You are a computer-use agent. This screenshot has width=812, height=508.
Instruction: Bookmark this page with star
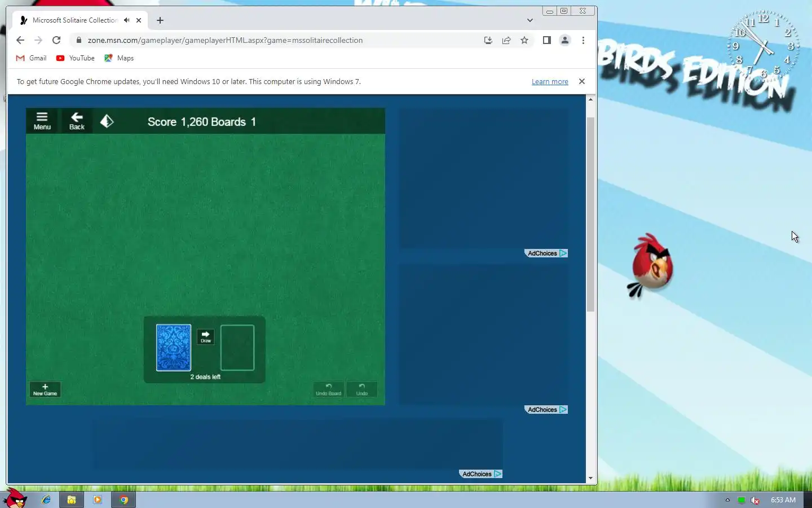coord(524,40)
